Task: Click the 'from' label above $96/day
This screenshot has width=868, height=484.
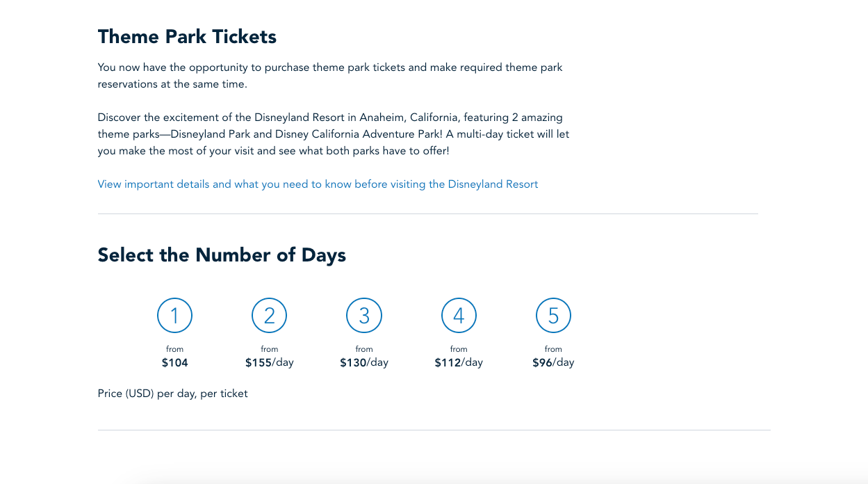Action: click(x=553, y=349)
